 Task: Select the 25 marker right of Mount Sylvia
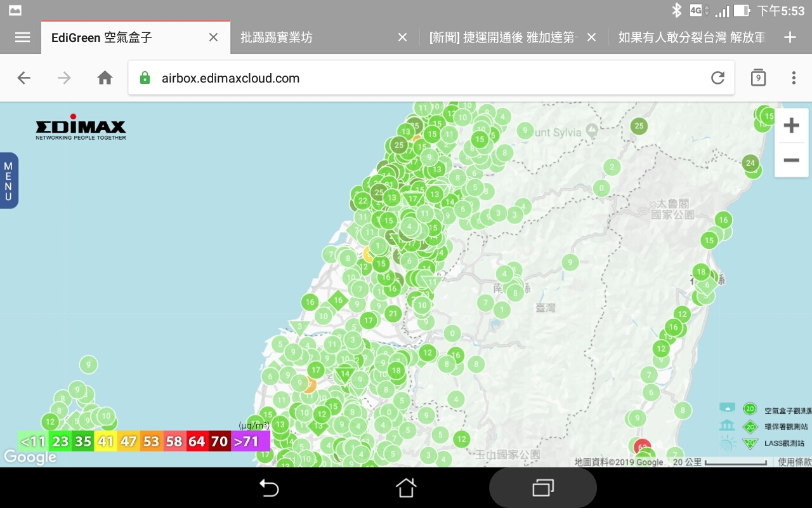pyautogui.click(x=639, y=126)
